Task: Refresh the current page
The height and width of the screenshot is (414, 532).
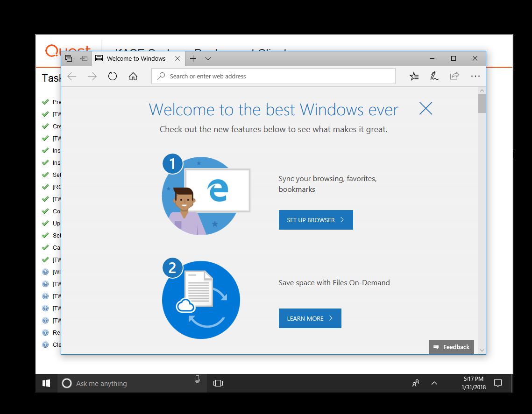Action: click(112, 76)
